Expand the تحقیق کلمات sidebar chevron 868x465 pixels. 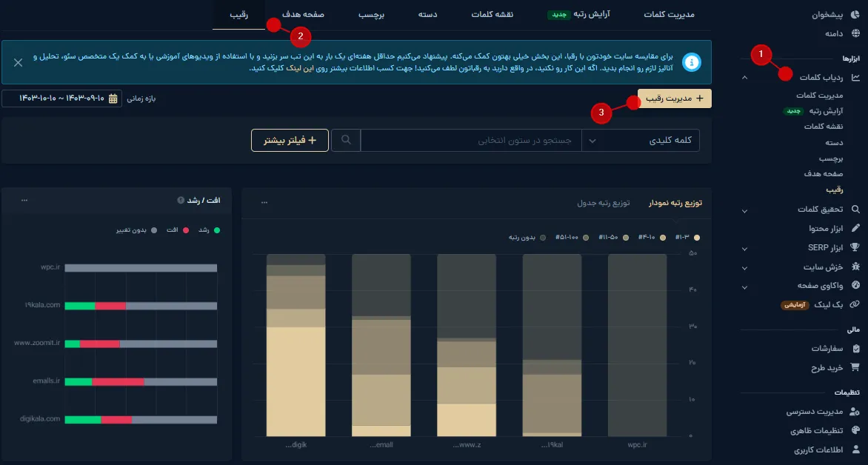(744, 210)
